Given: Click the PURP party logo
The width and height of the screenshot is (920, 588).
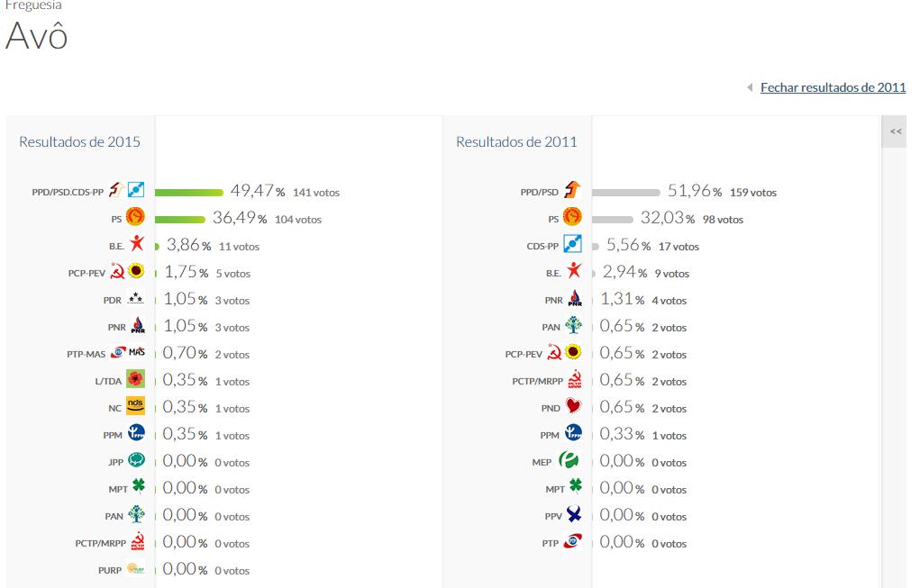Looking at the screenshot, I should point(135,569).
